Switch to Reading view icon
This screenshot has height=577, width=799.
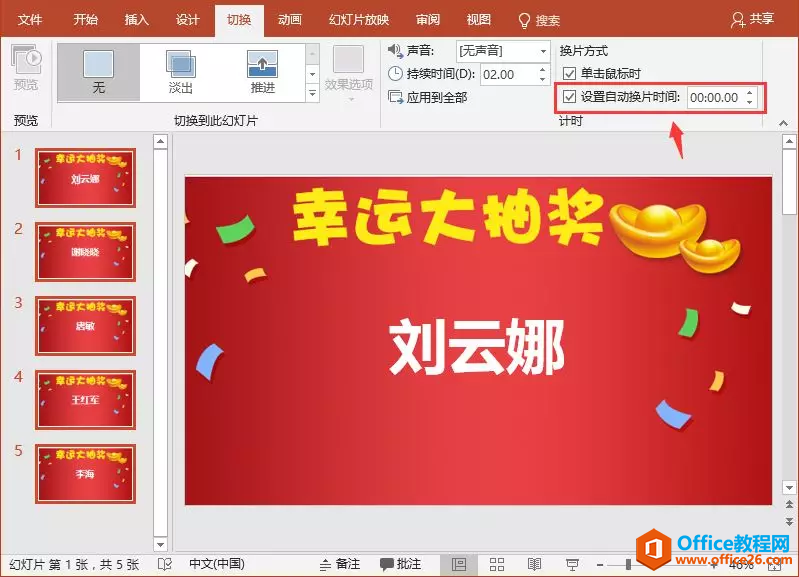click(x=534, y=564)
